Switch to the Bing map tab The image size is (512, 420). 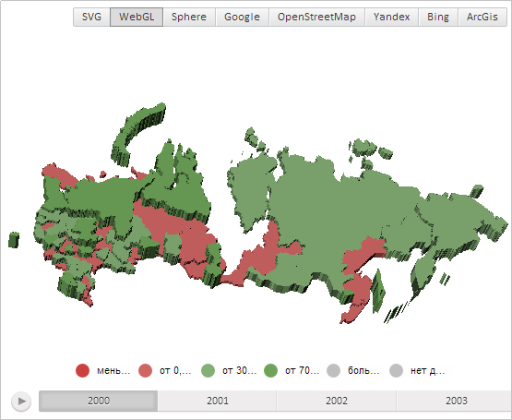click(x=438, y=17)
